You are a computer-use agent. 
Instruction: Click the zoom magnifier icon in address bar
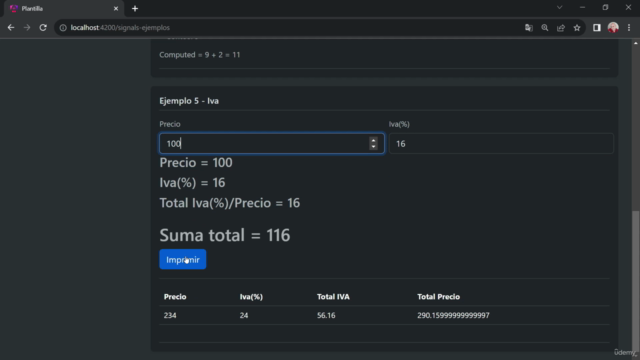click(544, 28)
